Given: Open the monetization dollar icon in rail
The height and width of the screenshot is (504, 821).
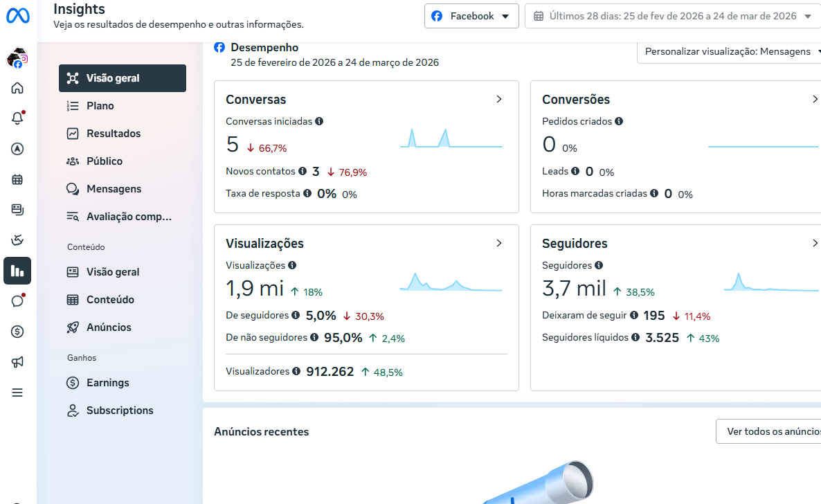Looking at the screenshot, I should [17, 332].
